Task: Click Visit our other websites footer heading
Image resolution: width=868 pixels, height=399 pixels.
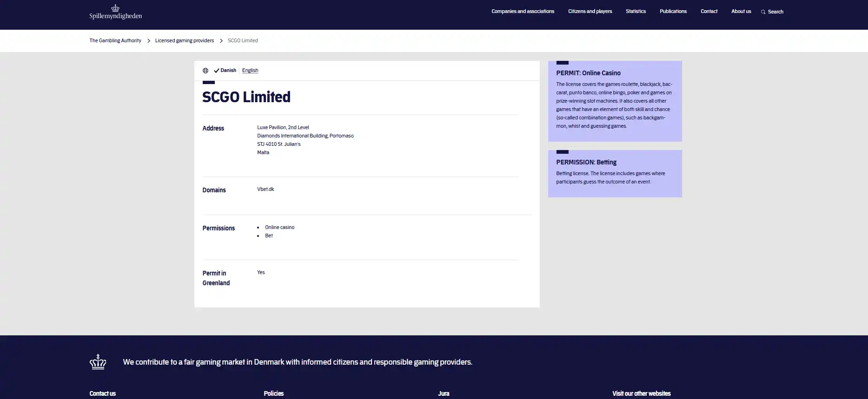Action: (x=641, y=393)
